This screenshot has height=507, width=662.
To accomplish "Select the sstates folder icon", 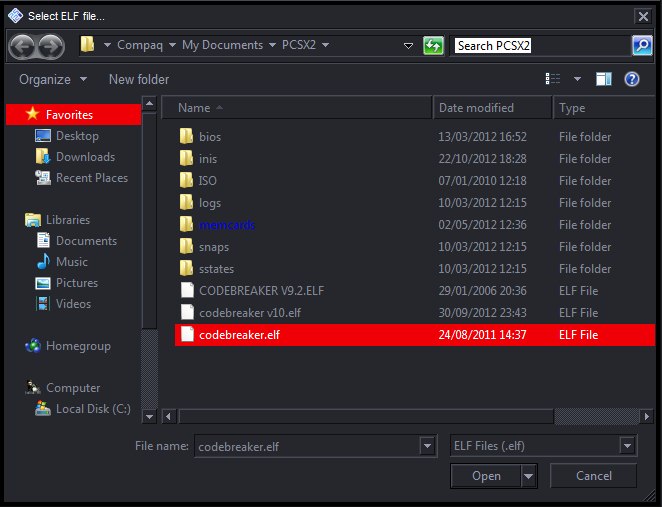I will click(186, 268).
